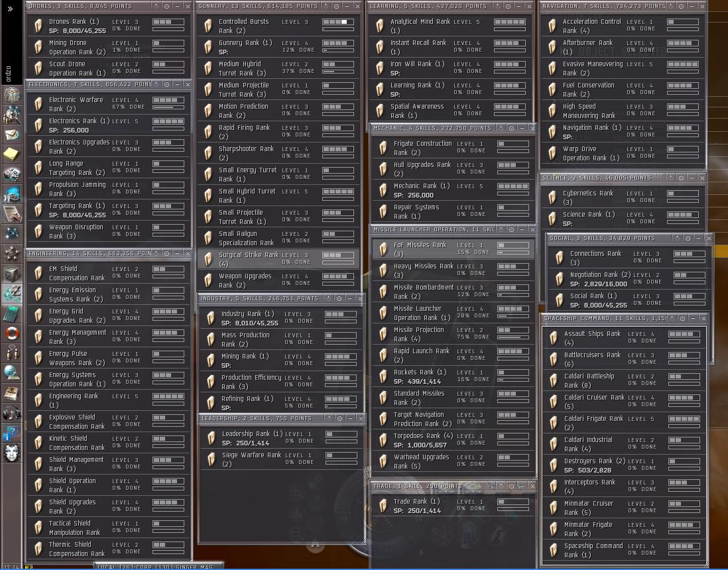Expand the Neocom sidebar with the double-arrow
This screenshot has width=728, height=570.
(x=10, y=9)
